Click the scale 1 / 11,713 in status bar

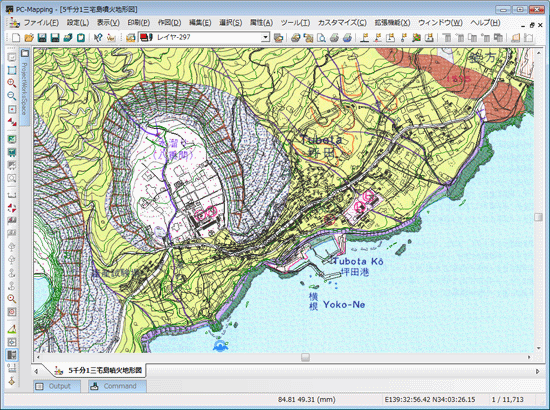click(507, 399)
